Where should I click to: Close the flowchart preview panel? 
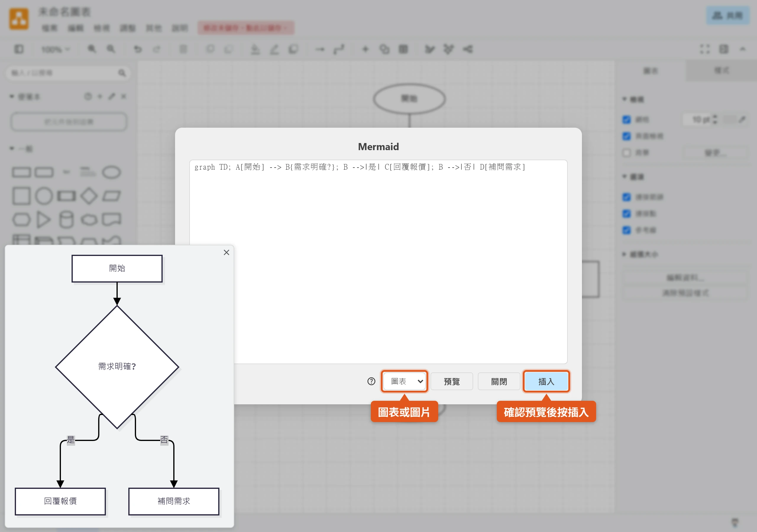227,252
